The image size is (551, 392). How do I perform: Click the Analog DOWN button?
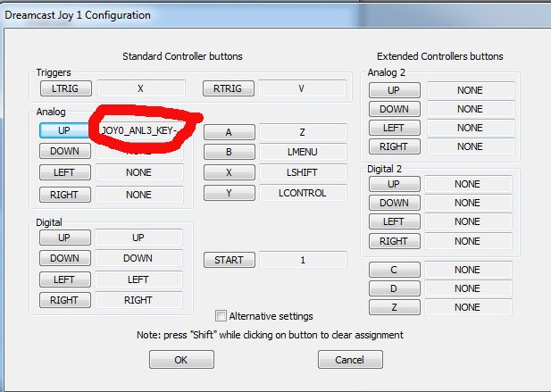coord(65,151)
